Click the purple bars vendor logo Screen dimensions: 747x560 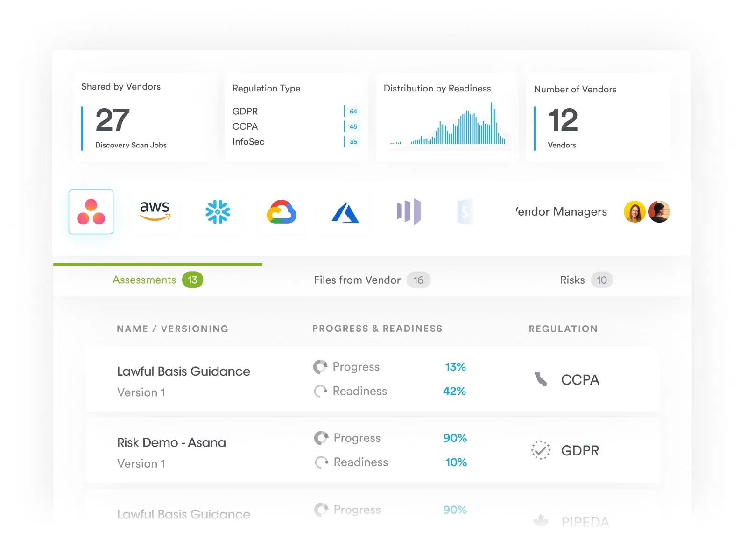coord(409,211)
